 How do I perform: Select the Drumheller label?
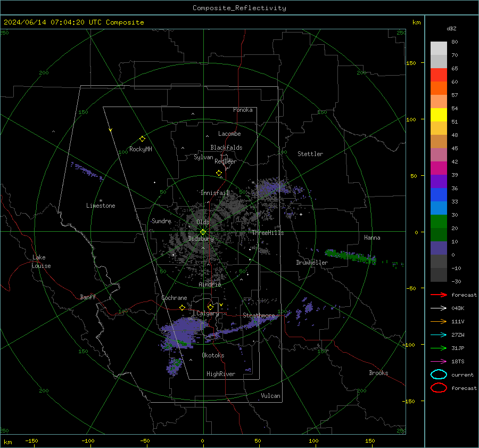click(312, 263)
